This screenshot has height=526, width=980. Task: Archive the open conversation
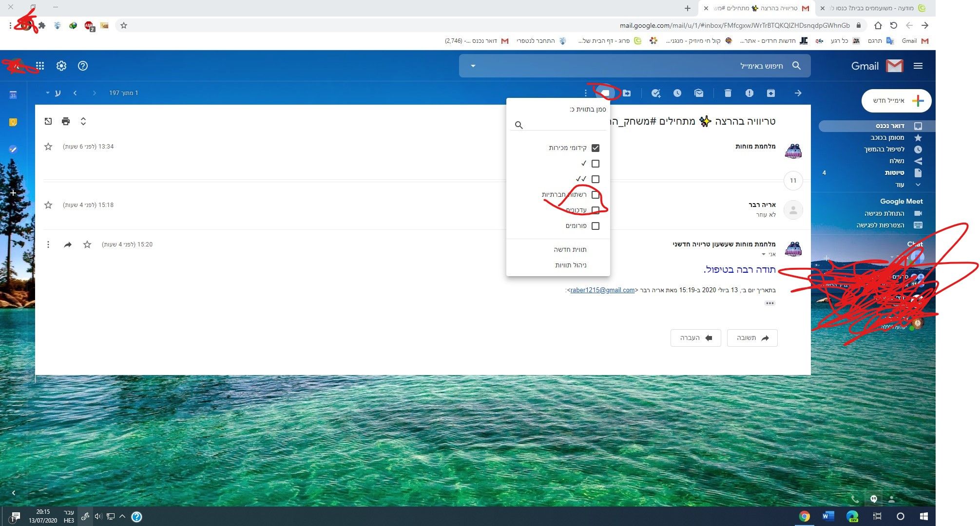tap(770, 93)
